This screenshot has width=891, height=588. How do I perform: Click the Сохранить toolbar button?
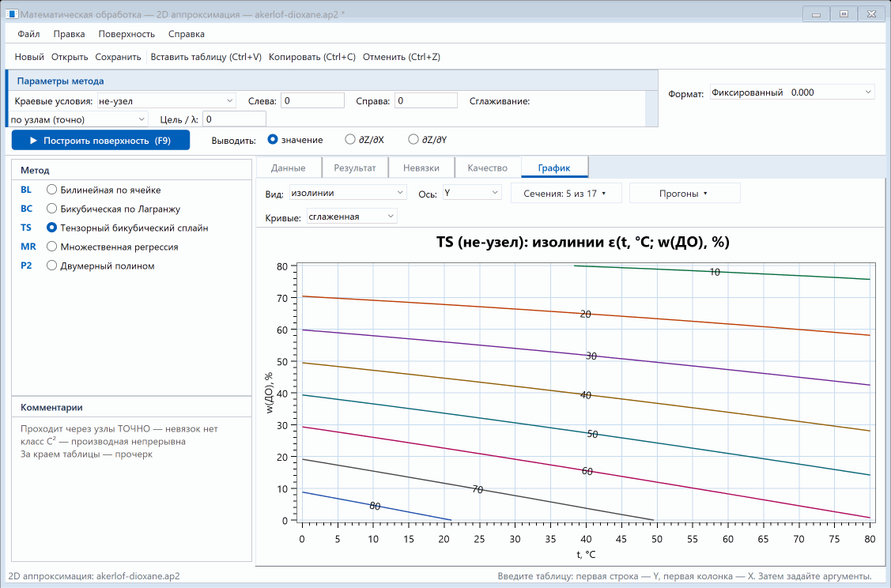[x=118, y=57]
